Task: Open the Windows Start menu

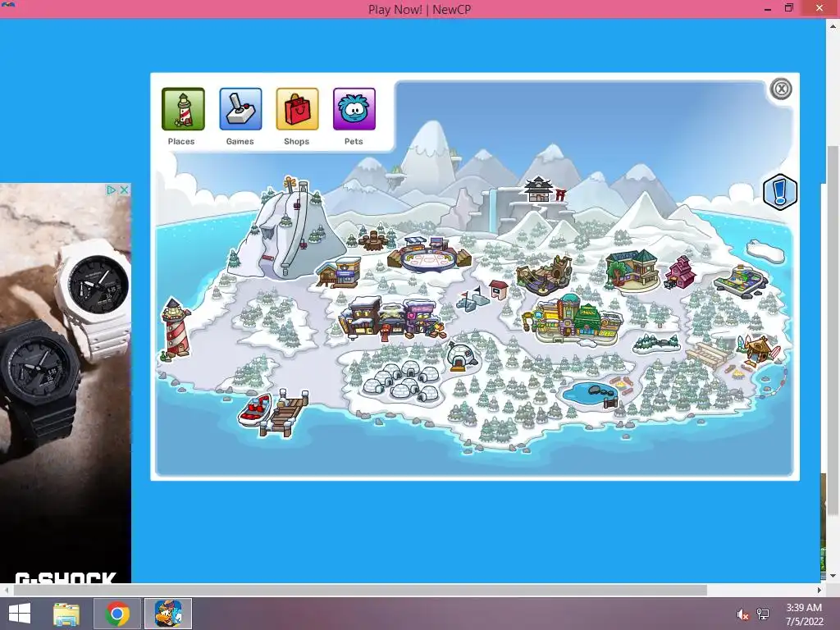Action: coord(21,614)
